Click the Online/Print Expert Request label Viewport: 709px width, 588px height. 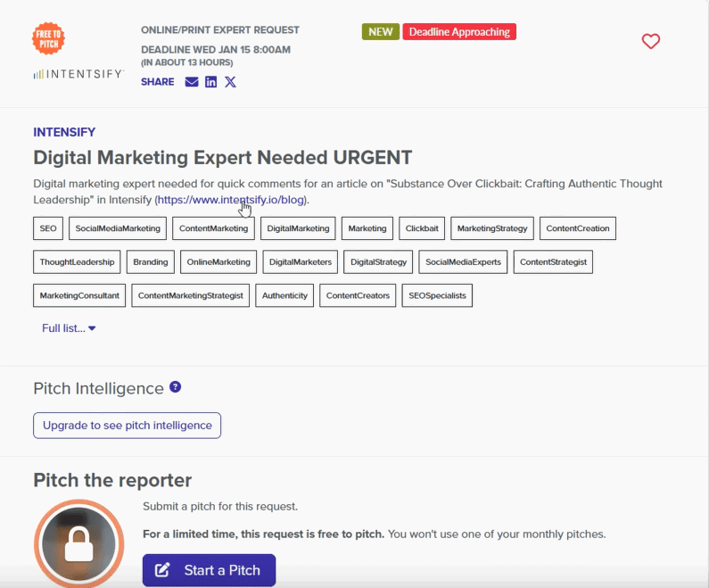coord(220,29)
